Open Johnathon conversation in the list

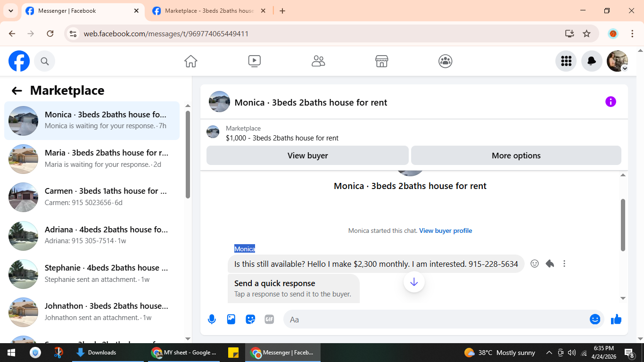92,312
